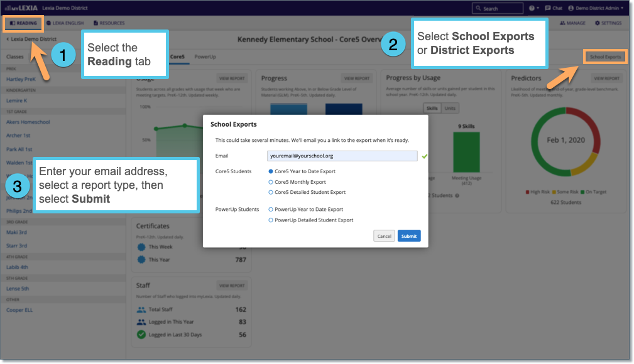Click the Total Staff people icon

click(x=141, y=310)
